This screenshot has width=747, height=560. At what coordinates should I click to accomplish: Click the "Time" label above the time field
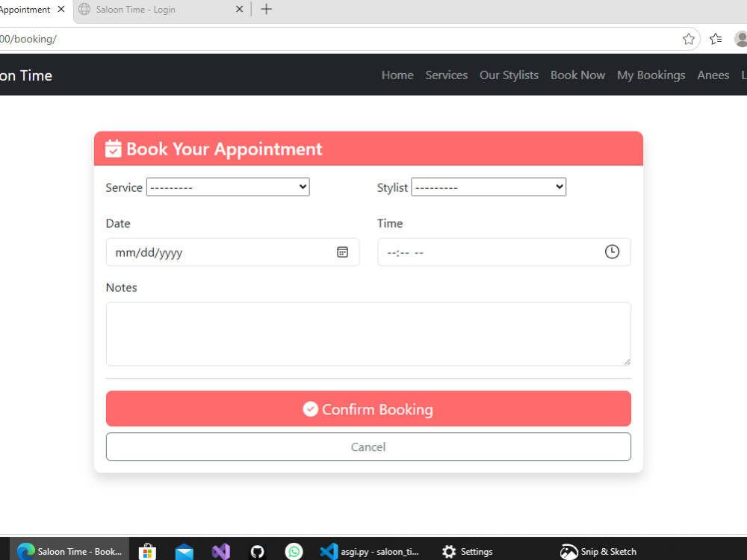tap(390, 224)
